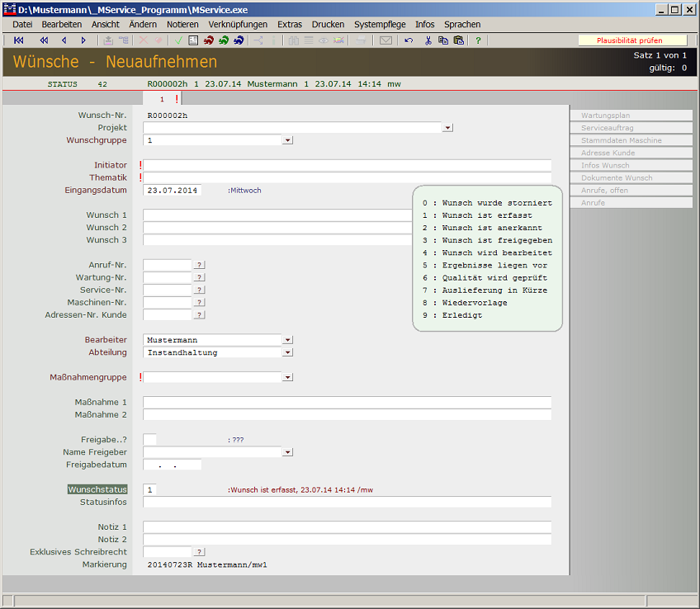700x609 pixels.
Task: Go to previous record arrow
Action: click(64, 40)
